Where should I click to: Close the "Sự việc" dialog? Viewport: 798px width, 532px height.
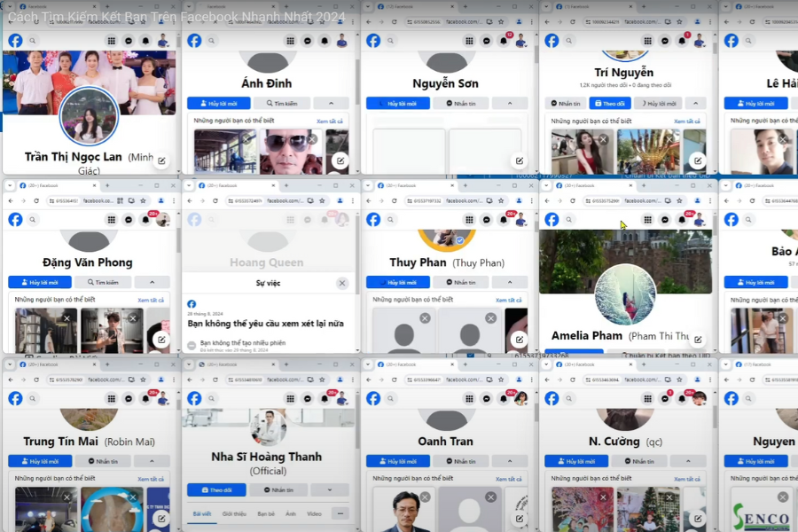click(x=342, y=283)
